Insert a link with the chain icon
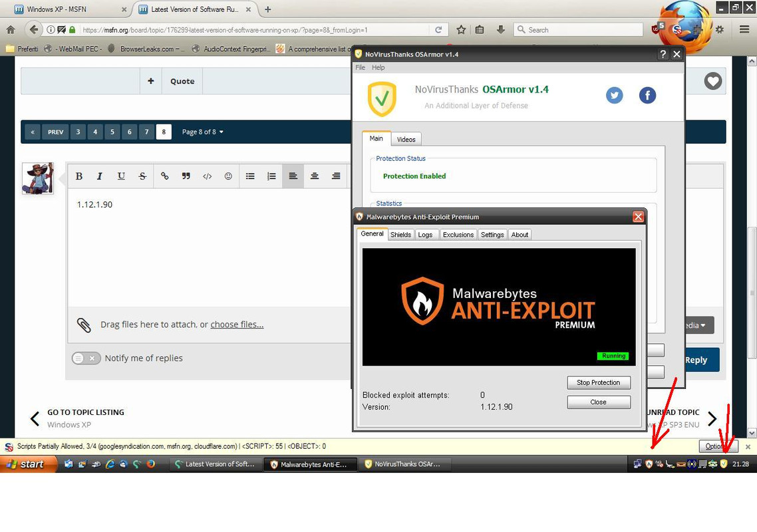Viewport: 757px width, 532px height. coord(164,176)
